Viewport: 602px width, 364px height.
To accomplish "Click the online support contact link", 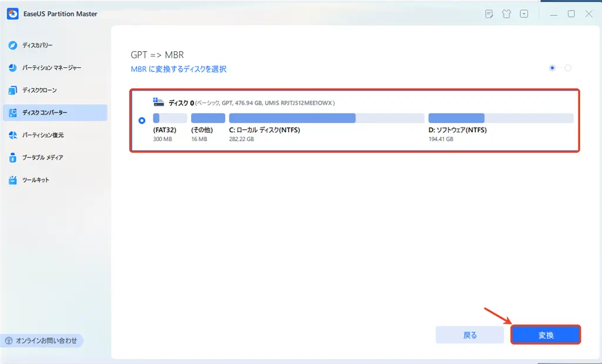I will pyautogui.click(x=42, y=340).
